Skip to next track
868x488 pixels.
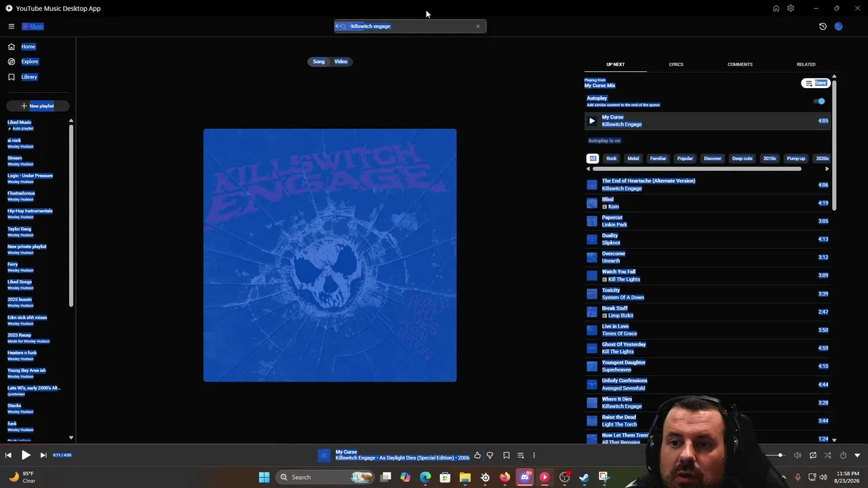pyautogui.click(x=43, y=455)
